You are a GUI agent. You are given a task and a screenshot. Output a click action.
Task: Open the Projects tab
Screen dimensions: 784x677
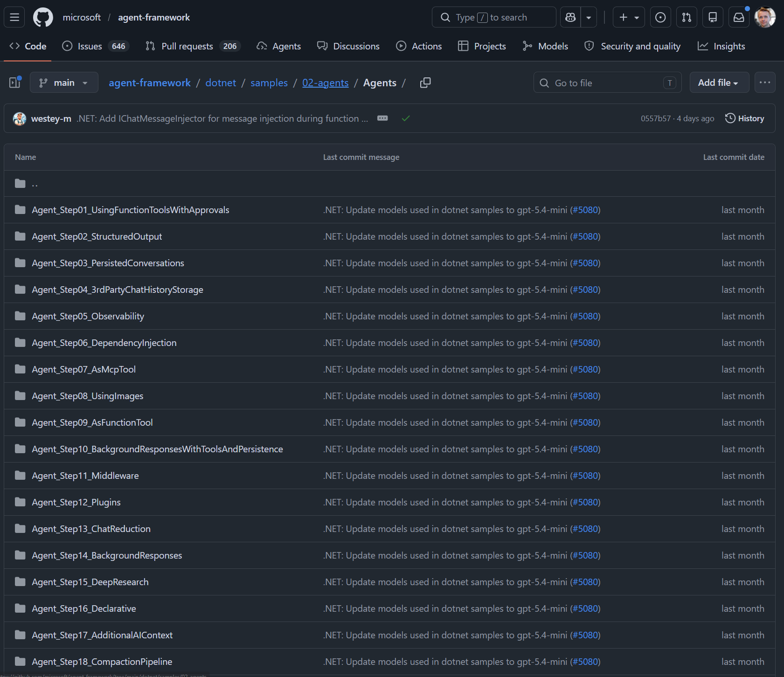coord(482,46)
